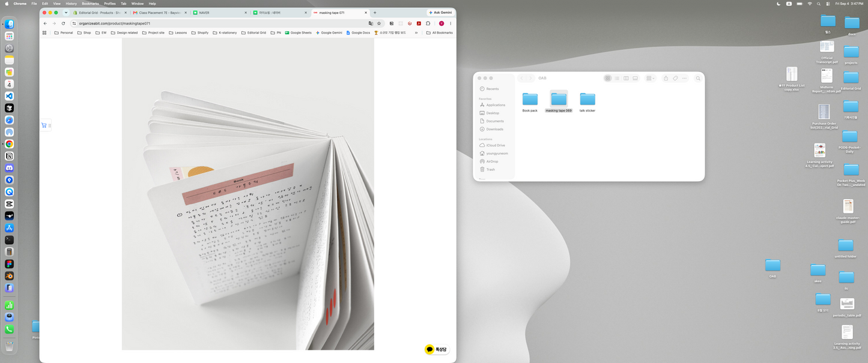Select Official Transcript.pdf on the desktop
The width and height of the screenshot is (868, 363).
tap(827, 52)
